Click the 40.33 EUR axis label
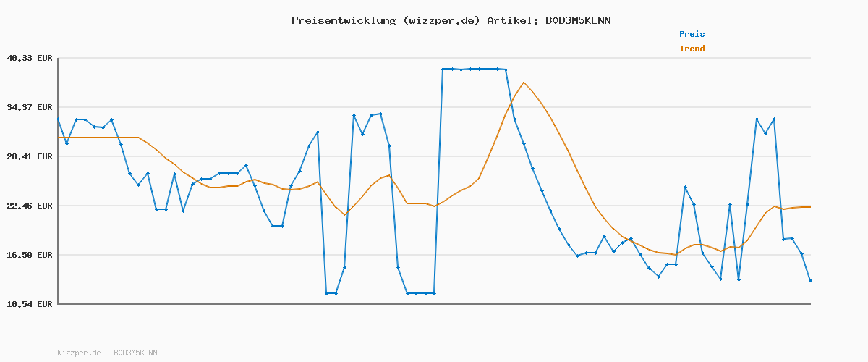 29,58
